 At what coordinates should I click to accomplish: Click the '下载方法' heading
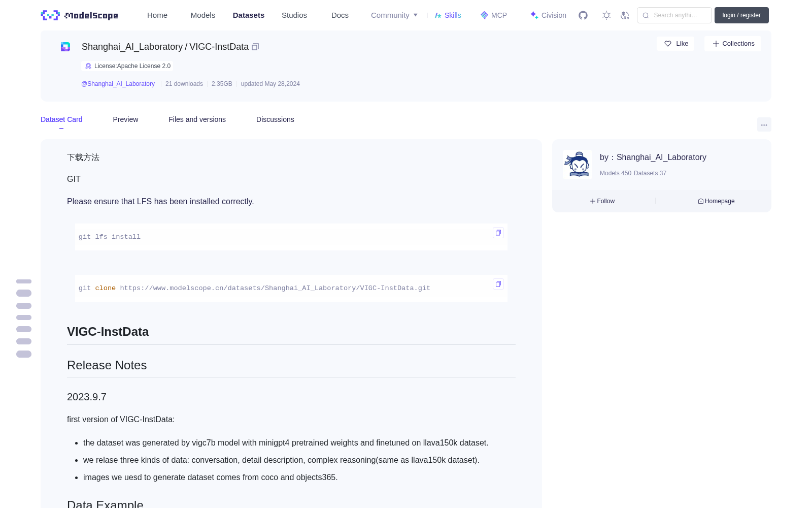tap(83, 157)
